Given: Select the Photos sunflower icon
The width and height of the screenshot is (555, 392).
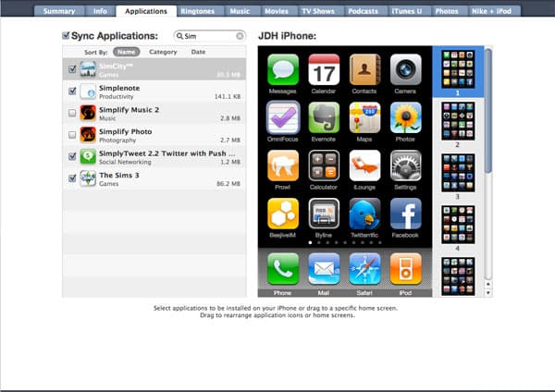Looking at the screenshot, I should (406, 117).
